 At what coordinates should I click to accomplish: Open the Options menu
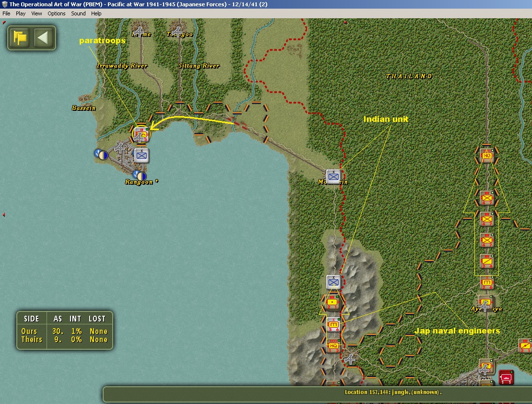[56, 13]
